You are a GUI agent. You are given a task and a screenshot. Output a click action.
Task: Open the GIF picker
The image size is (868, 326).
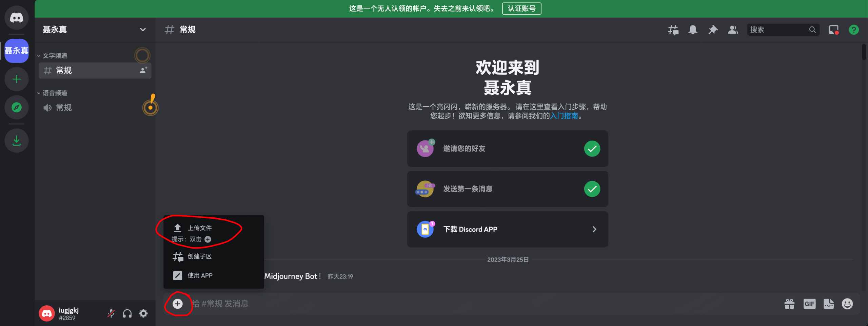pyautogui.click(x=809, y=304)
